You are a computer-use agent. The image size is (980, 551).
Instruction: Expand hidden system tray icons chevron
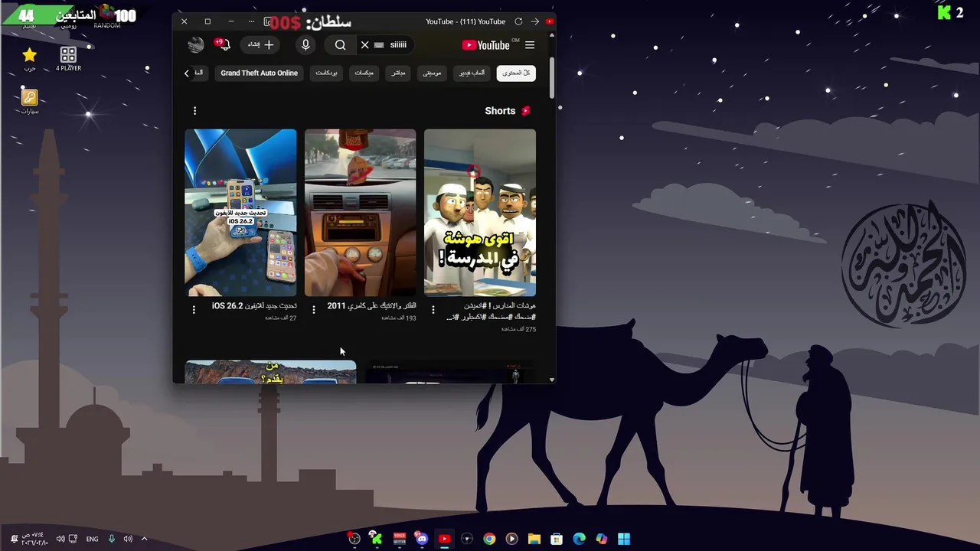tap(144, 539)
